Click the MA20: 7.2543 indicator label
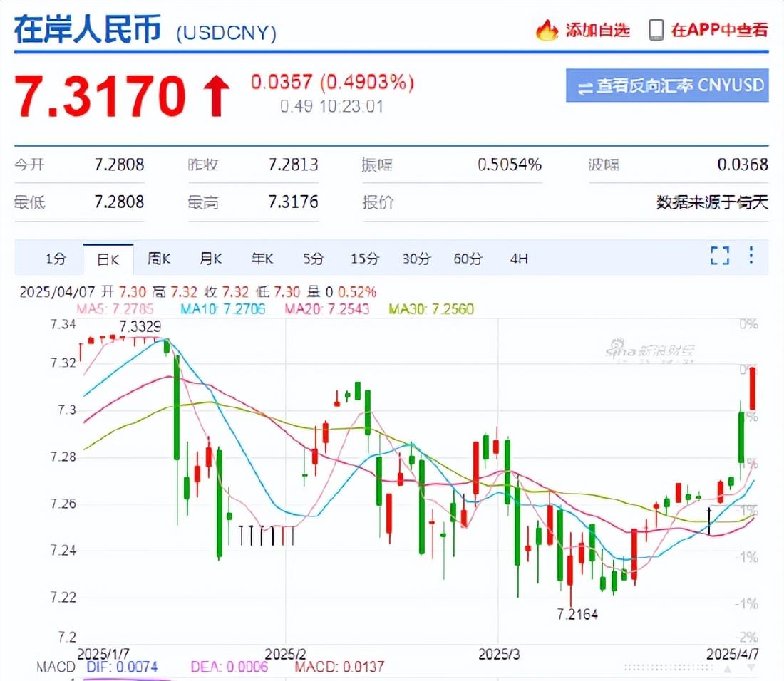Viewport: 784px width, 681px height. [327, 308]
